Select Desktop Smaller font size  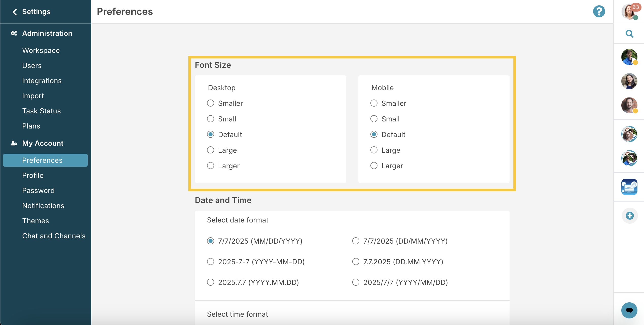tap(211, 103)
